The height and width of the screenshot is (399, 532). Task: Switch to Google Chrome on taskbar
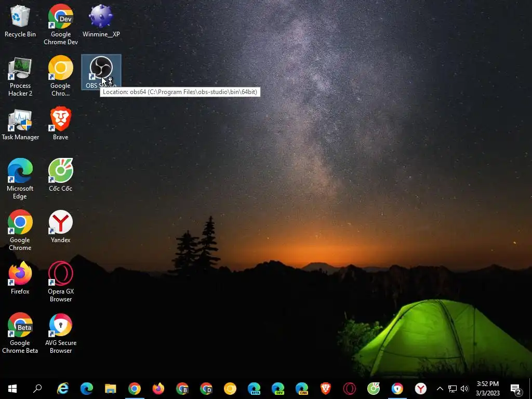[135, 389]
